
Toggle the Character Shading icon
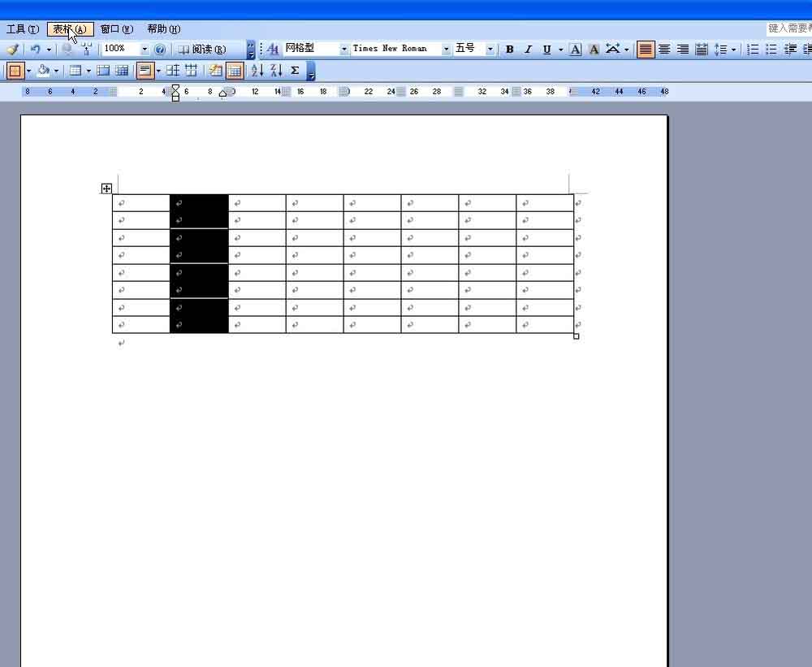click(594, 50)
